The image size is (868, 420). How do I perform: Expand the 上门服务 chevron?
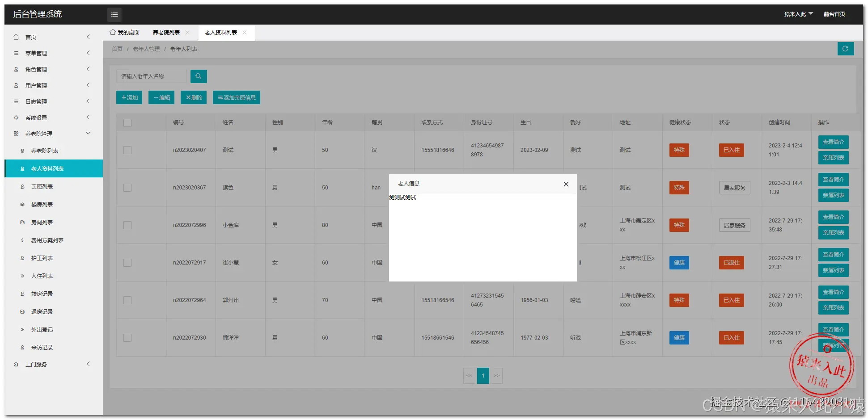(x=88, y=364)
